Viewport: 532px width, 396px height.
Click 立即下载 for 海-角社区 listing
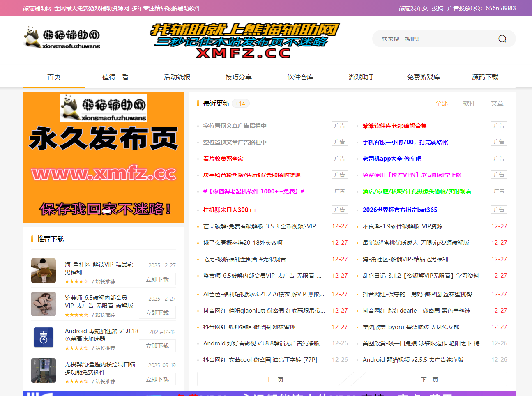tap(157, 279)
